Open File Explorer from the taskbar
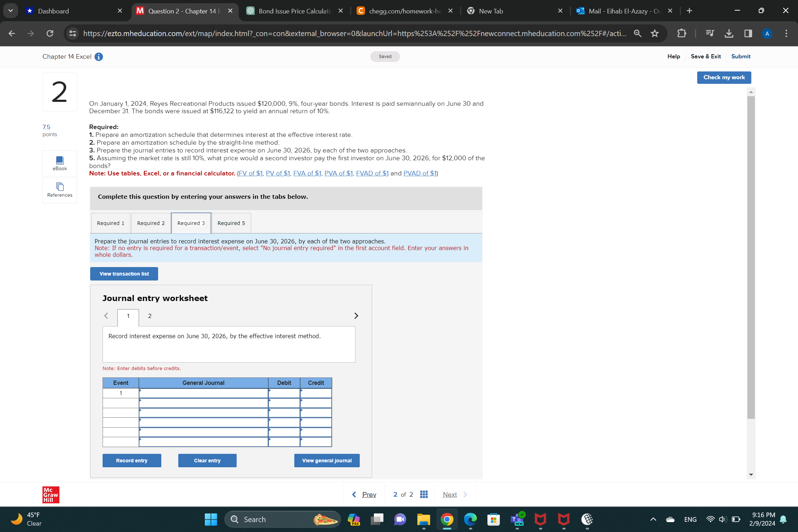 click(423, 519)
